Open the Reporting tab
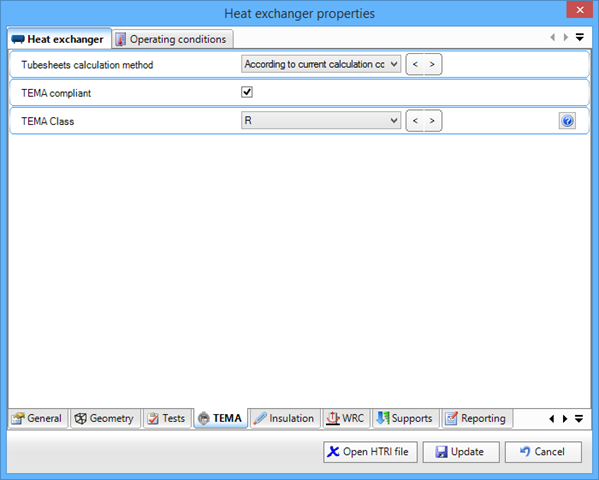The image size is (599, 480). click(x=476, y=418)
